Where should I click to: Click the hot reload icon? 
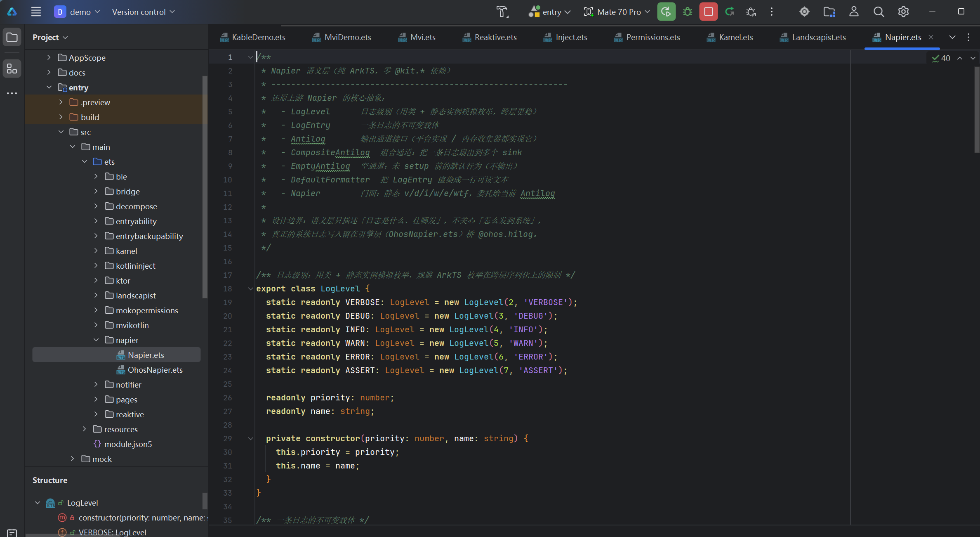coord(730,12)
